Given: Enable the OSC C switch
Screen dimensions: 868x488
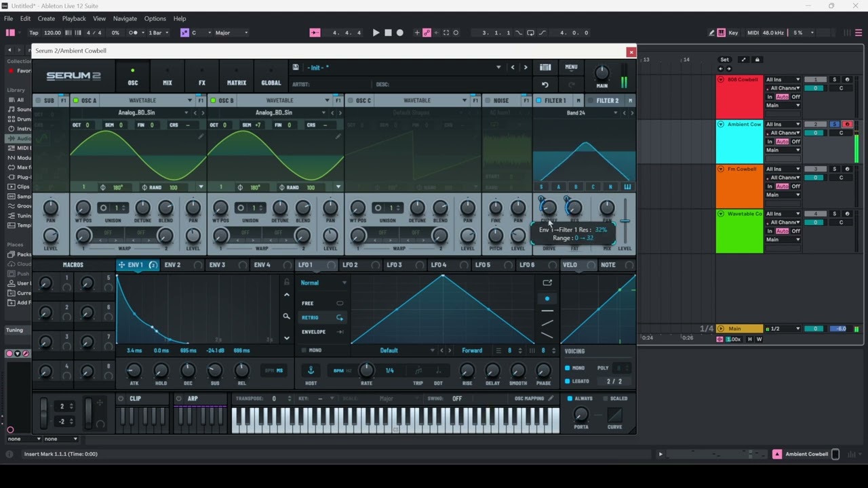Looking at the screenshot, I should point(350,100).
